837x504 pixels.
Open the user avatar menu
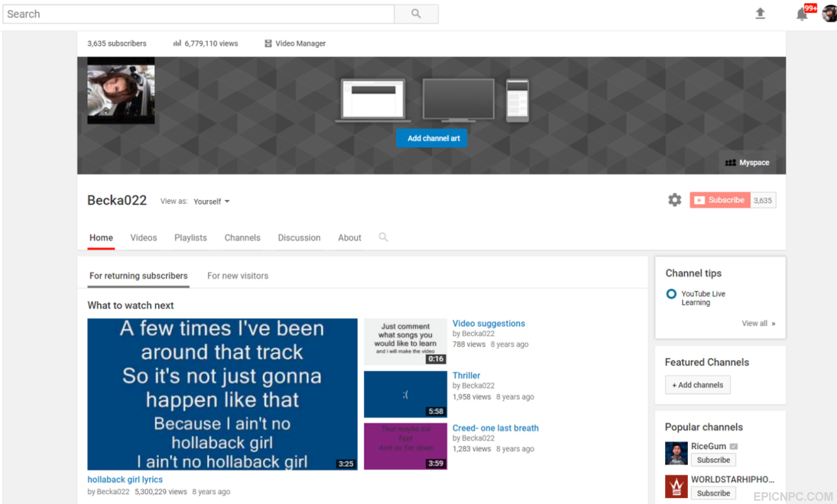click(x=829, y=14)
